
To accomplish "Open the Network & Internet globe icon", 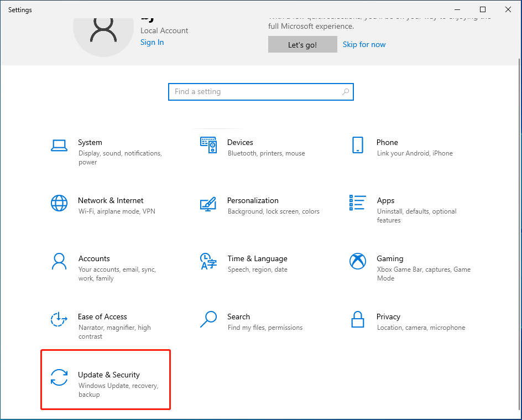I will pyautogui.click(x=59, y=203).
